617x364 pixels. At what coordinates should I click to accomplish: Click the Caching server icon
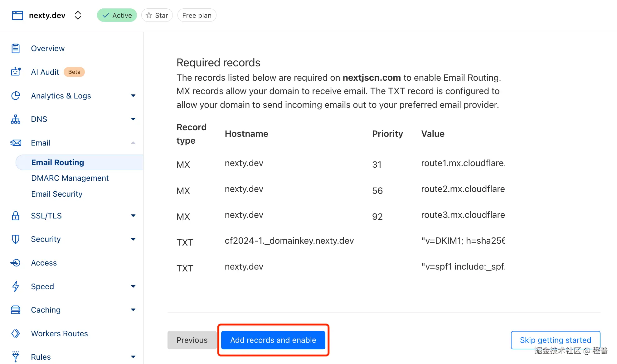(16, 310)
